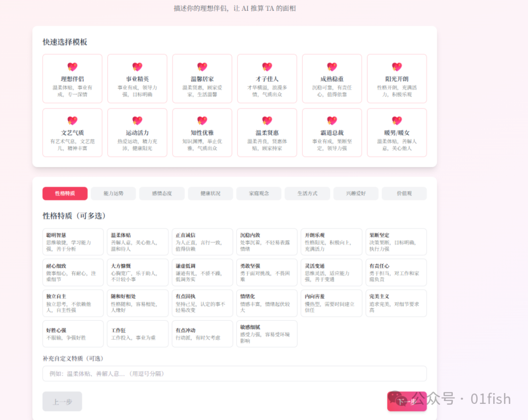The width and height of the screenshot is (528, 420).
Task: Open the 兴趣爱好 tab
Action: pos(355,193)
